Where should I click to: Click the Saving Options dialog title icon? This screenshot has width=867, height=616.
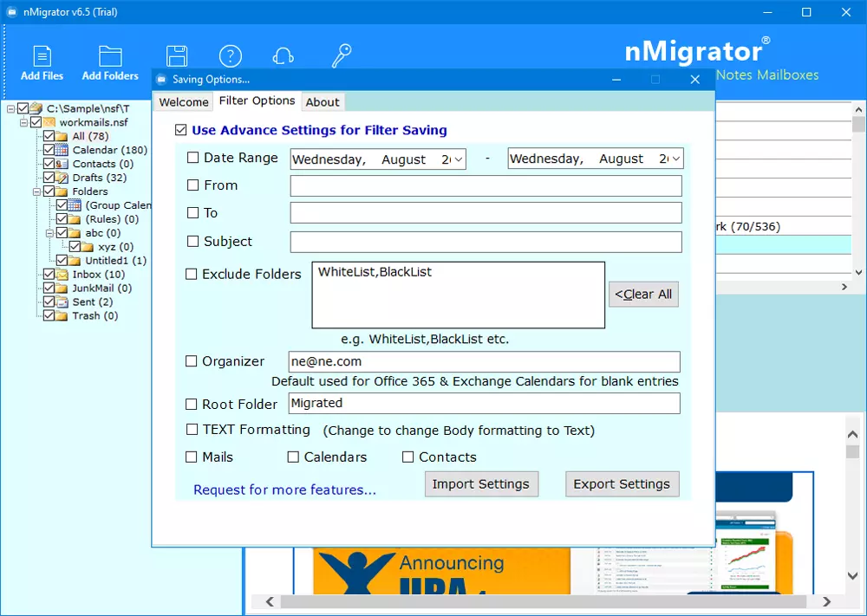[x=161, y=80]
